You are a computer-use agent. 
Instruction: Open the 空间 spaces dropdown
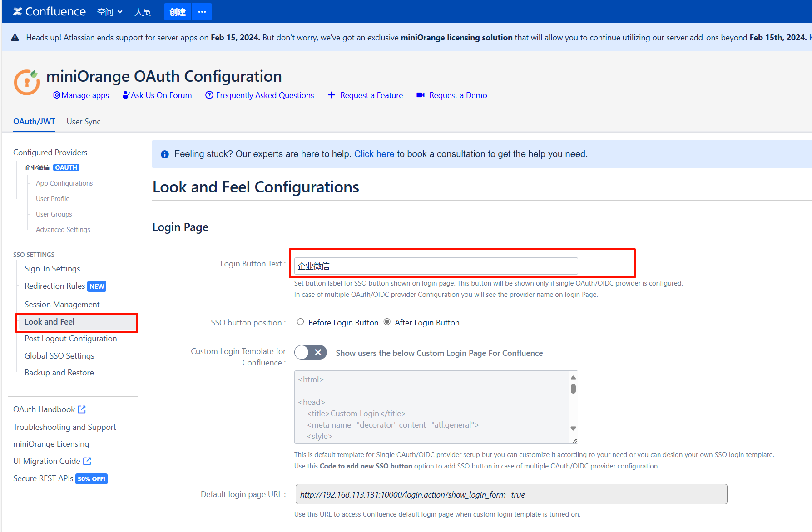pos(110,12)
